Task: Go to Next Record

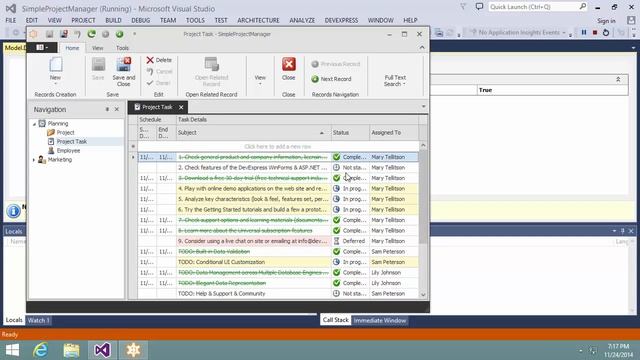Action: pyautogui.click(x=331, y=79)
